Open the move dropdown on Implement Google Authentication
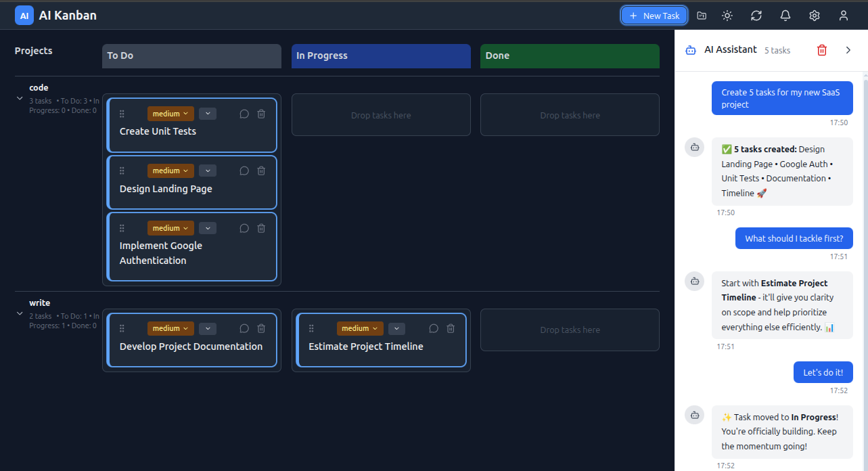Screen dimensions: 868x471 coord(207,228)
